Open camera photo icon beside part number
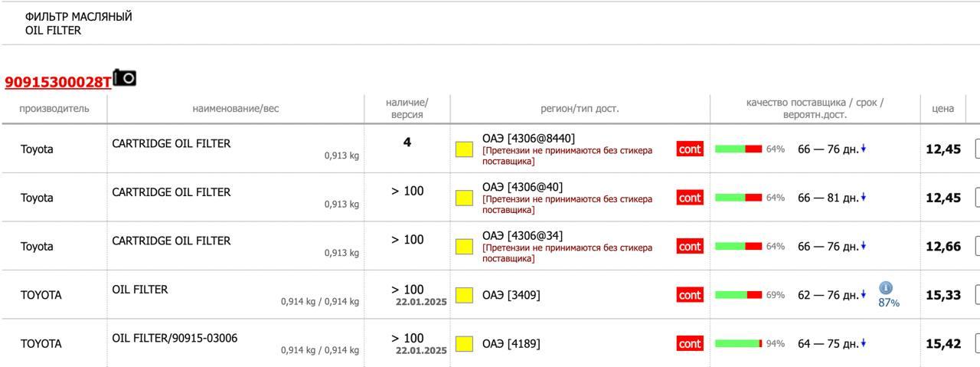 124,77
